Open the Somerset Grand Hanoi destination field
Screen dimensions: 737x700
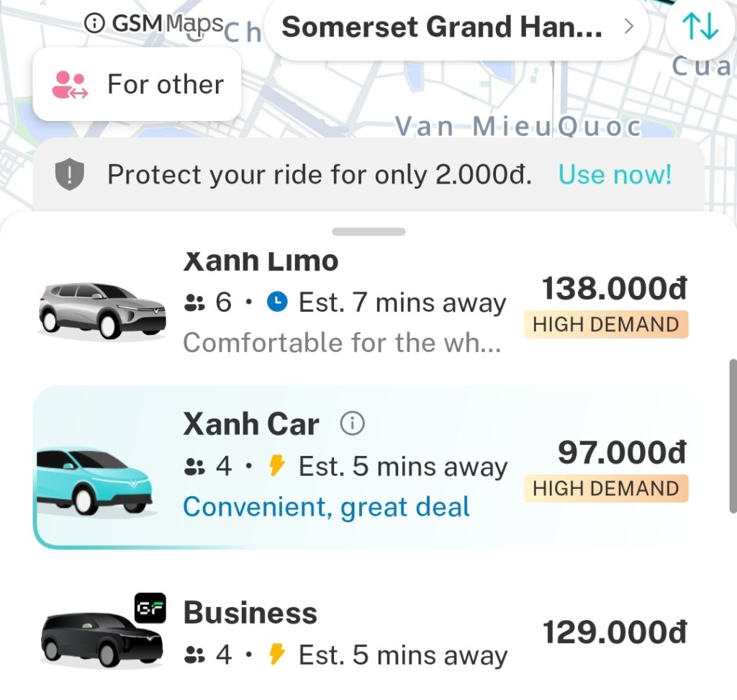pyautogui.click(x=442, y=27)
